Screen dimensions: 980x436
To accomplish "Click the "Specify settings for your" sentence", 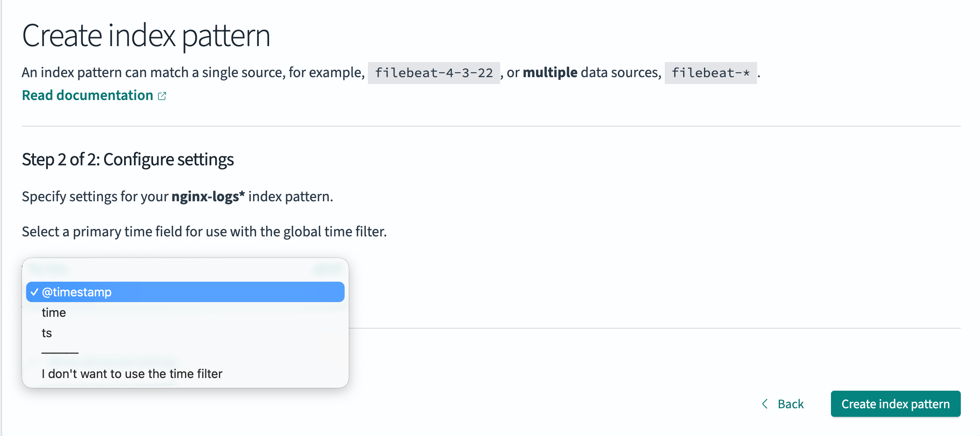I will [x=95, y=197].
